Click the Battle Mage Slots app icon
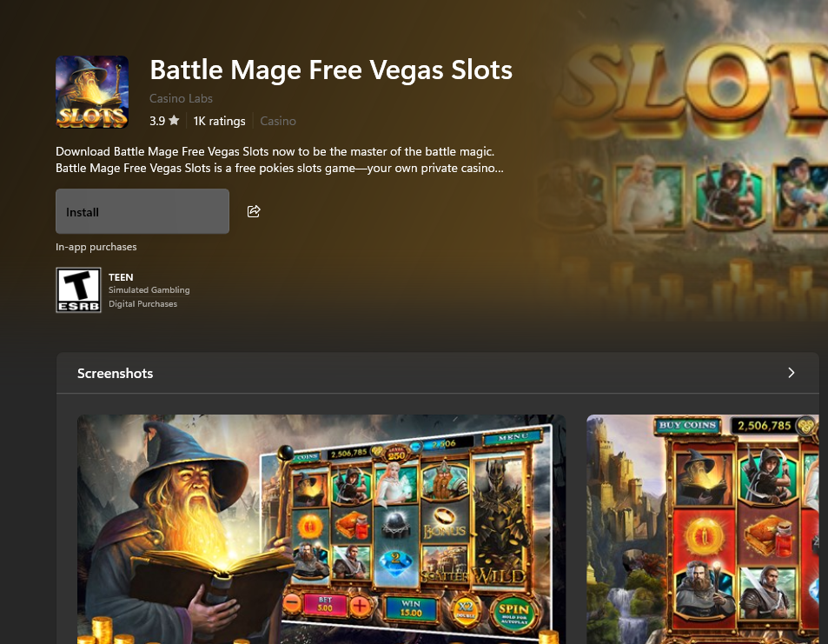 pyautogui.click(x=92, y=92)
